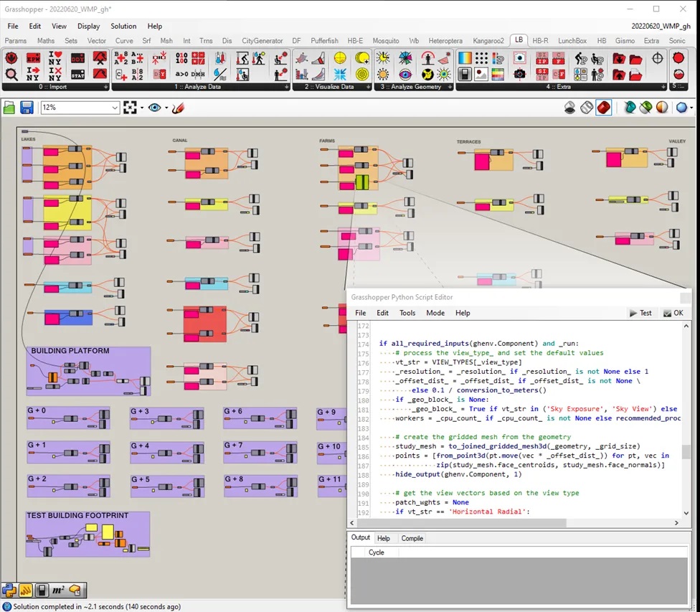Viewport: 700px width, 612px height.
Task: Expand the '2 :: Visualize Data' panel arrow
Action: point(369,87)
